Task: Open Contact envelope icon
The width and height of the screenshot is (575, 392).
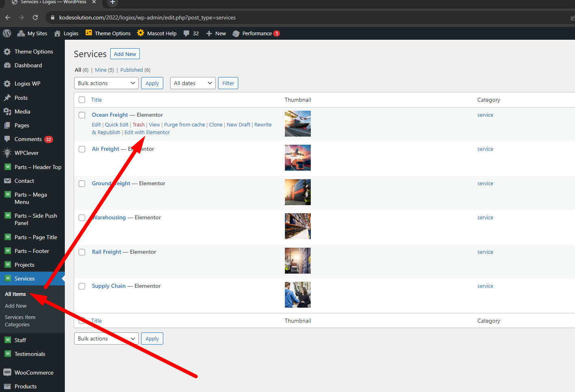Action: pyautogui.click(x=7, y=181)
